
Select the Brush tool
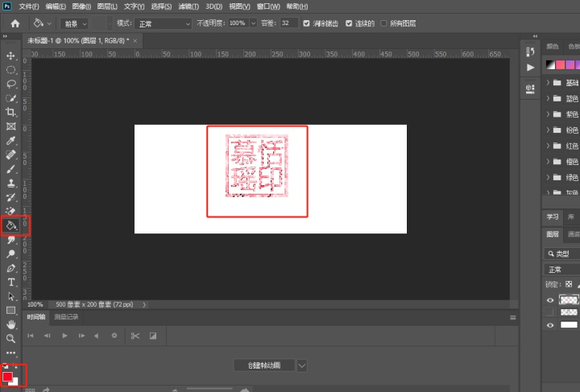click(x=10, y=169)
